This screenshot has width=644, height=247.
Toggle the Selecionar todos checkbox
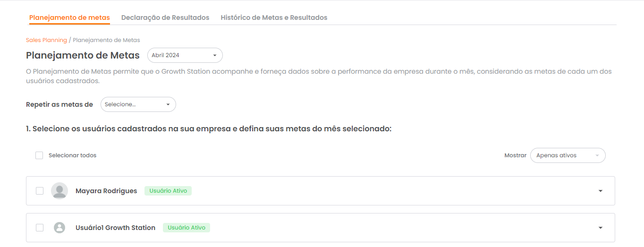[x=39, y=155]
